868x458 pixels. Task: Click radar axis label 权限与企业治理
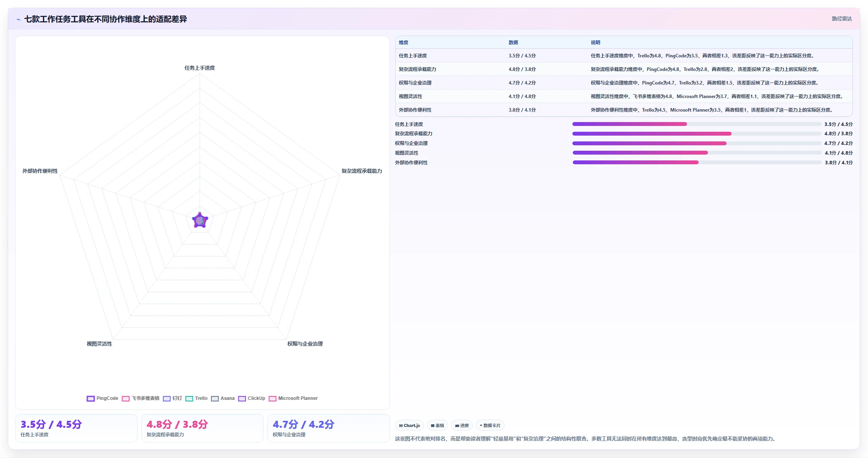(x=305, y=344)
